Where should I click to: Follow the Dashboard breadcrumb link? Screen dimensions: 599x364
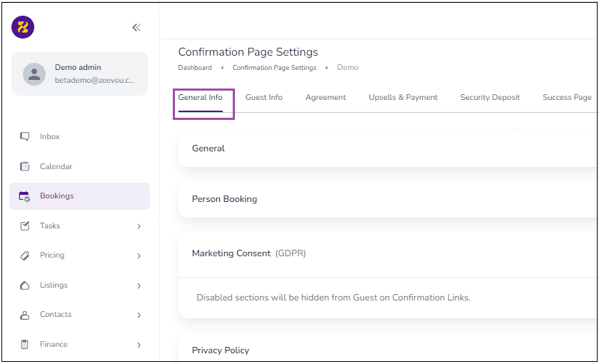(x=195, y=68)
